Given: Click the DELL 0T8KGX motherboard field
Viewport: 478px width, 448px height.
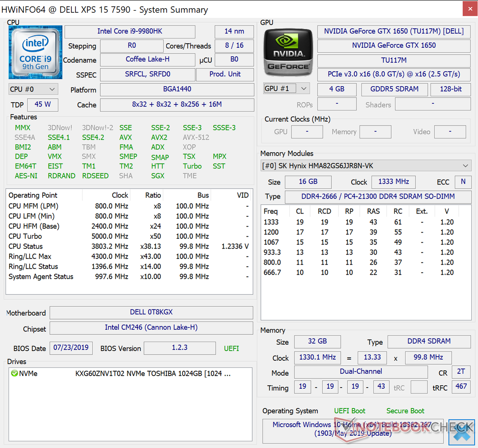Looking at the screenshot, I should (151, 312).
